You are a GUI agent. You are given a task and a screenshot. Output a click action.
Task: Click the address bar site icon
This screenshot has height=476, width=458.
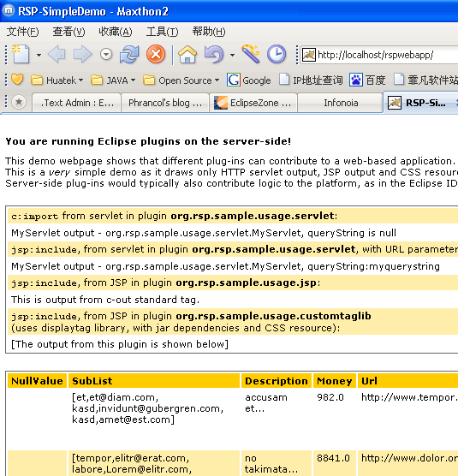point(309,55)
